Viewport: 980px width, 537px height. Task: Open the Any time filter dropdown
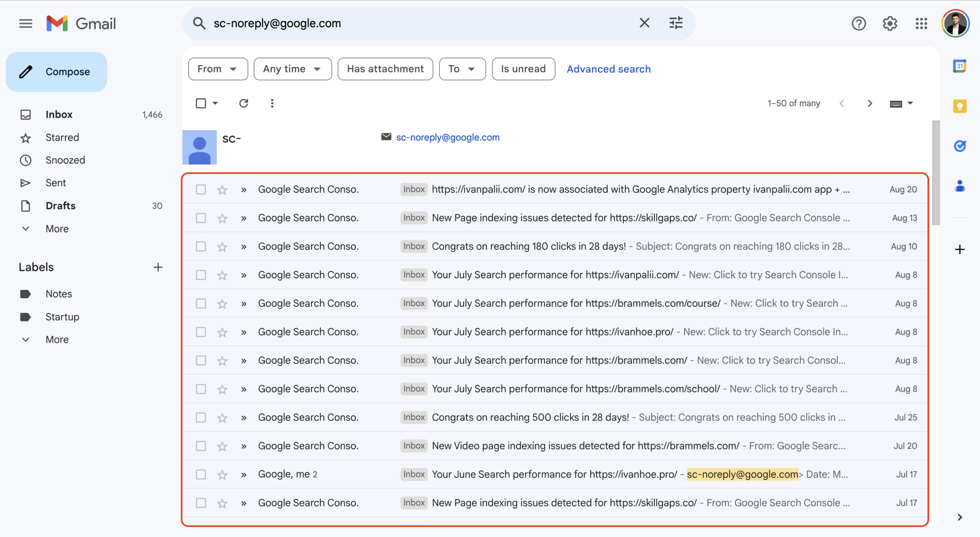292,69
